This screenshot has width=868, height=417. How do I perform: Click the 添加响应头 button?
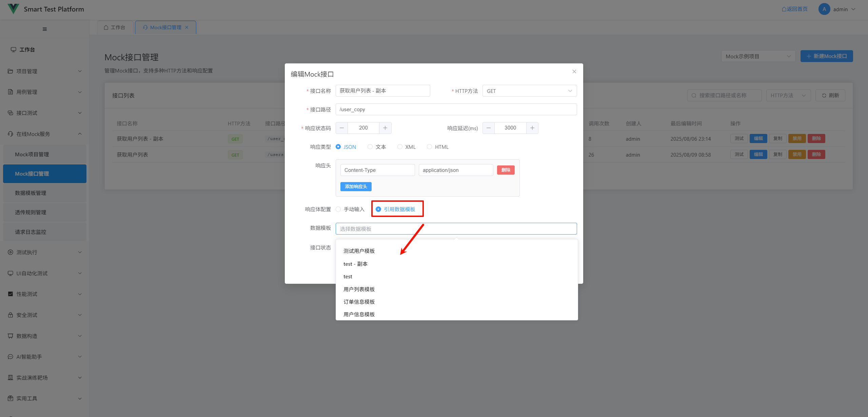356,186
